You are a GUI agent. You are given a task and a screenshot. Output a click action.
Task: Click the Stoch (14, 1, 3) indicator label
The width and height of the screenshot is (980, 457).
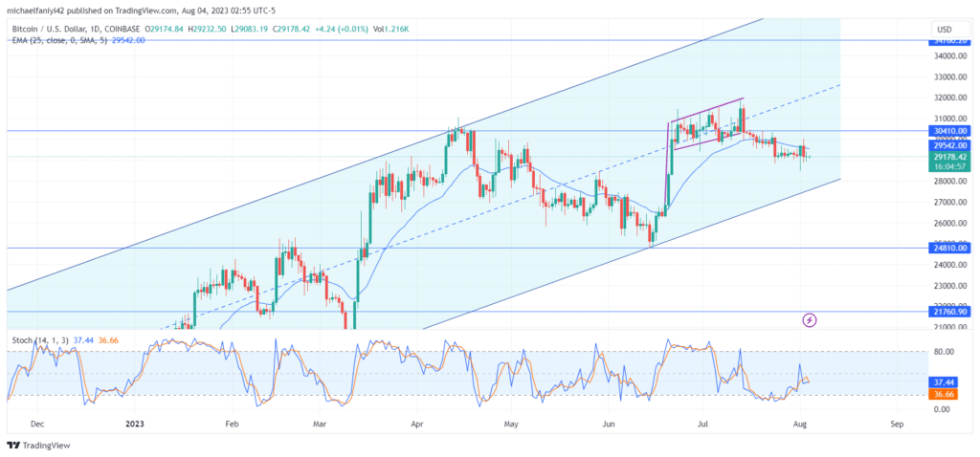(40, 340)
